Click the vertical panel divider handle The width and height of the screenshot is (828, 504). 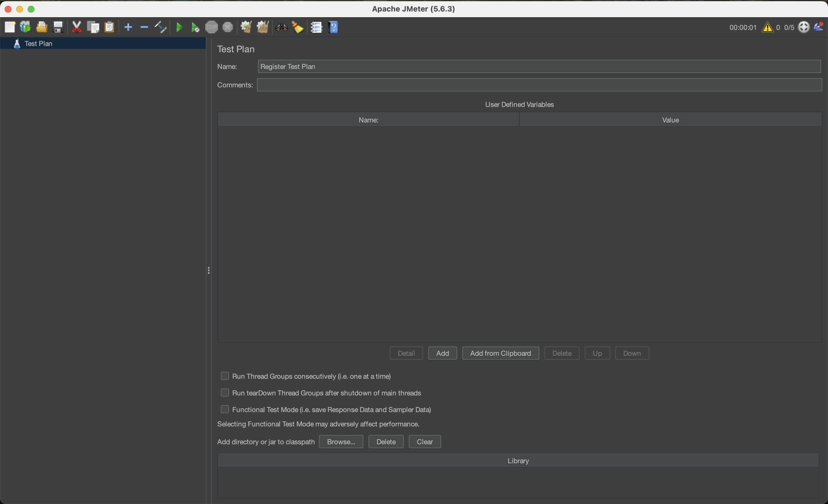pos(209,270)
